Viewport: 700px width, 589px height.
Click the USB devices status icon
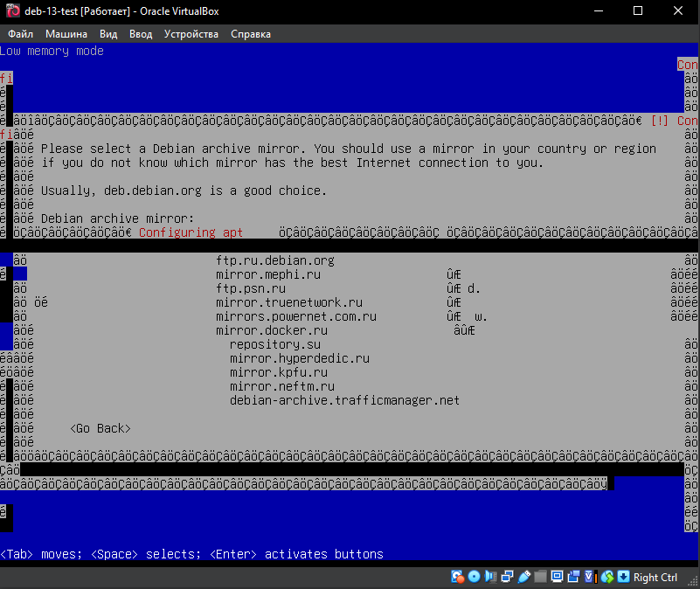coord(523,577)
